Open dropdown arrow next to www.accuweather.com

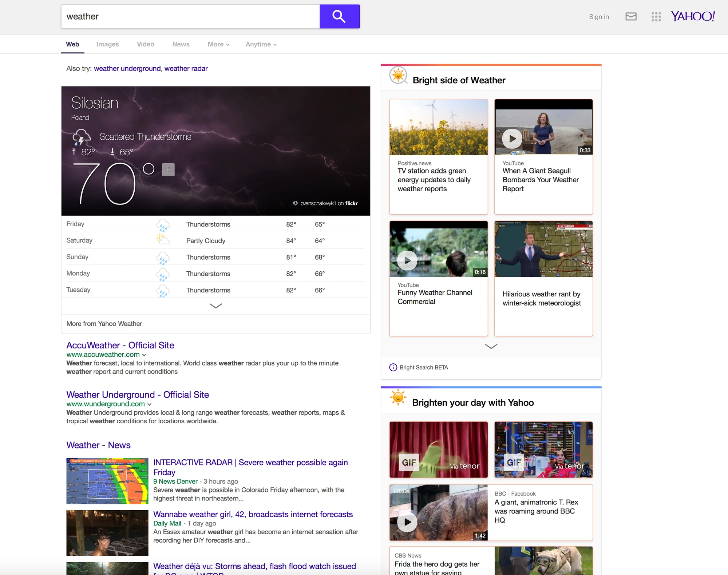tap(144, 355)
